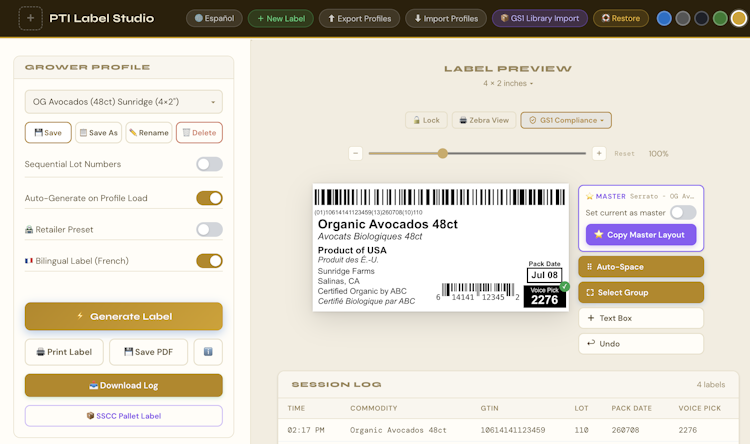
Task: Click the PACK DATE column header
Action: (x=631, y=408)
